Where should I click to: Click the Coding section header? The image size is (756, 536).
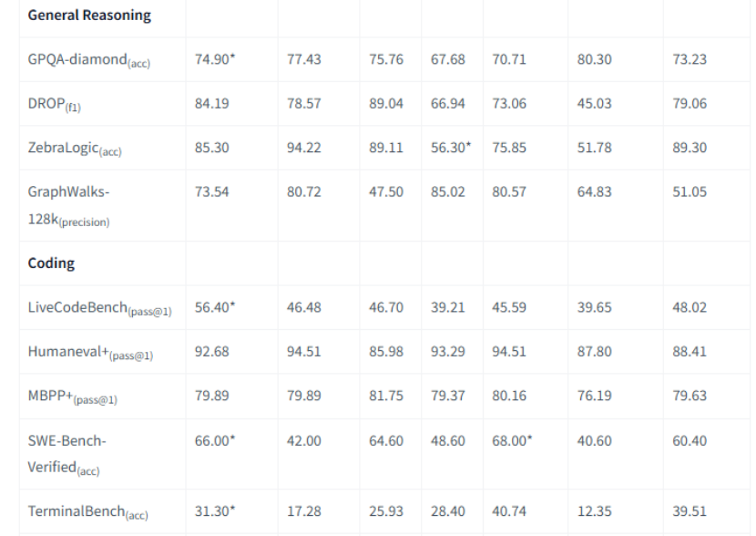51,263
